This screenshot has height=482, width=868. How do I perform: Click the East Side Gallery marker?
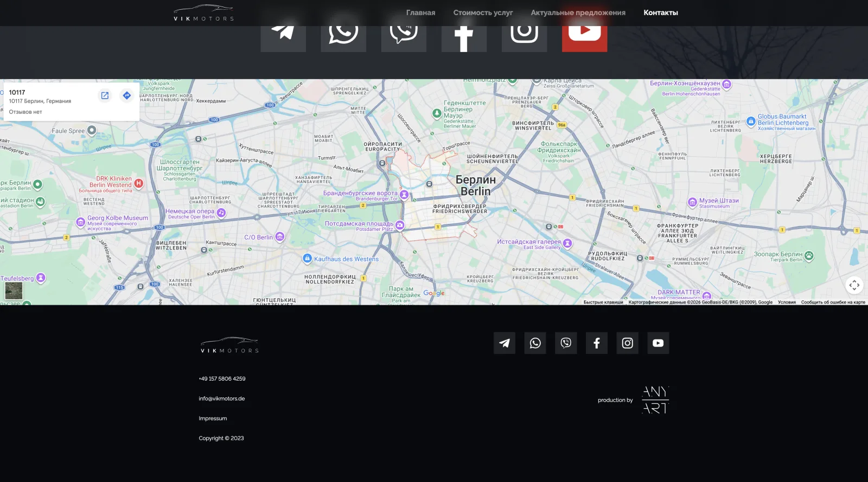pyautogui.click(x=567, y=243)
